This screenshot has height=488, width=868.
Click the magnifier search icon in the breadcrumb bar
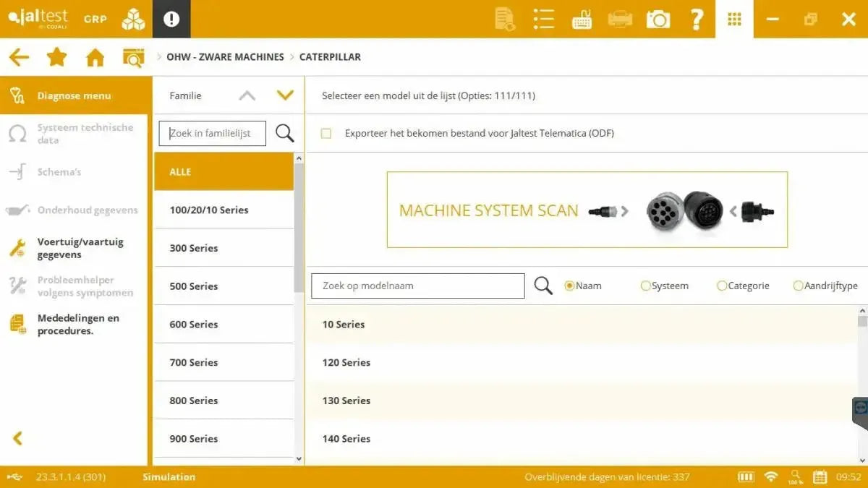pos(134,56)
